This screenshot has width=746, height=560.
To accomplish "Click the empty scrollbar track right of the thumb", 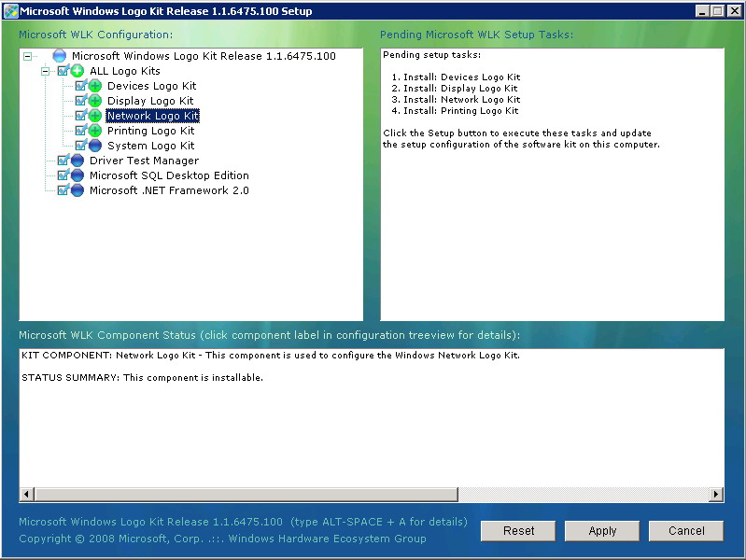I will 584,495.
